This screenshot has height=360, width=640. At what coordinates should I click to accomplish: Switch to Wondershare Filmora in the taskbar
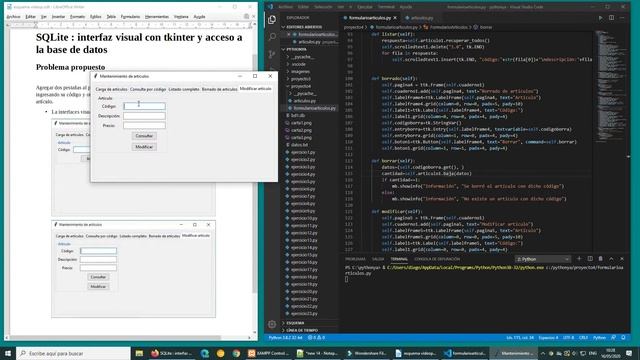pyautogui.click(x=366, y=353)
